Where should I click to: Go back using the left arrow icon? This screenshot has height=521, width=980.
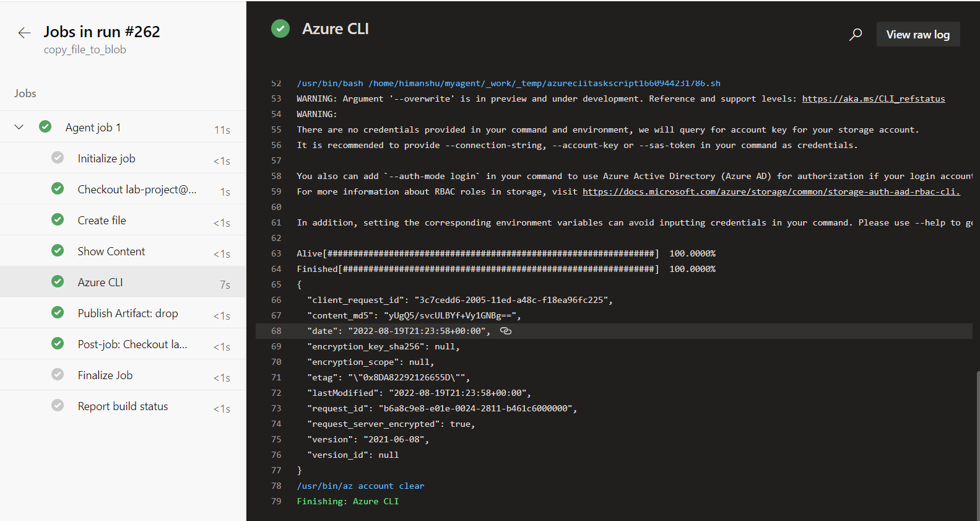click(x=24, y=33)
